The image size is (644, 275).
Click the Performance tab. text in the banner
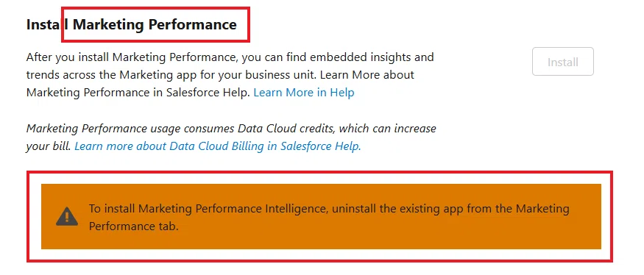pos(134,226)
